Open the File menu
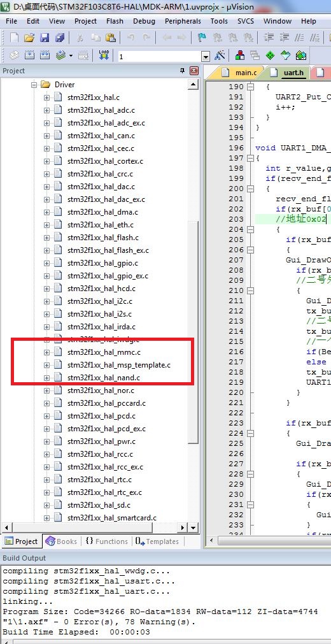The height and width of the screenshot is (644, 331). (11, 21)
